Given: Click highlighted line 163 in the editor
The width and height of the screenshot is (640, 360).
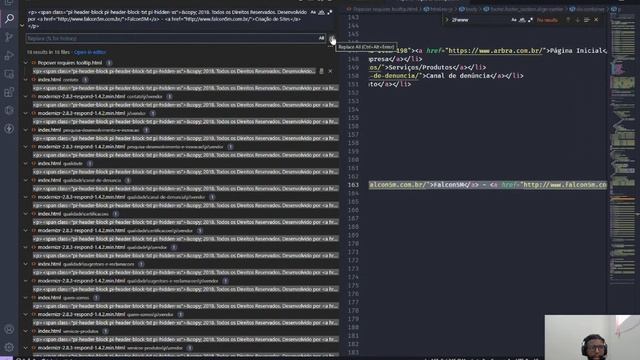Looking at the screenshot, I should pyautogui.click(x=488, y=185).
